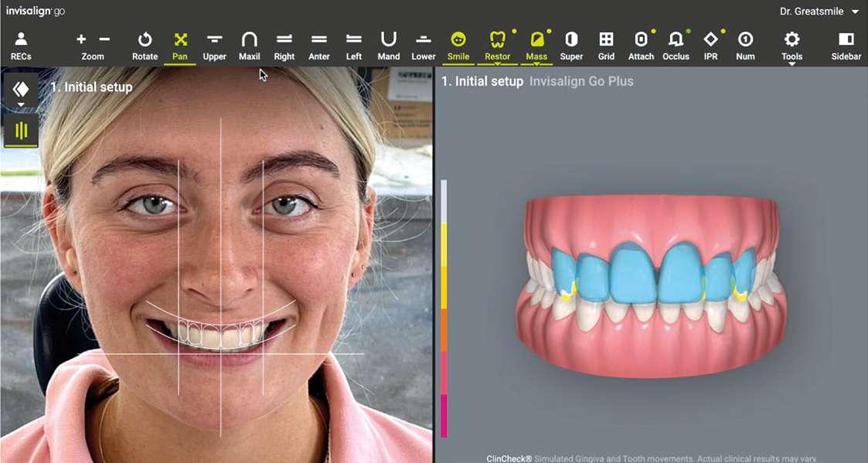Toggle the Smile photo view
Screen dimensions: 868x463
click(x=458, y=46)
